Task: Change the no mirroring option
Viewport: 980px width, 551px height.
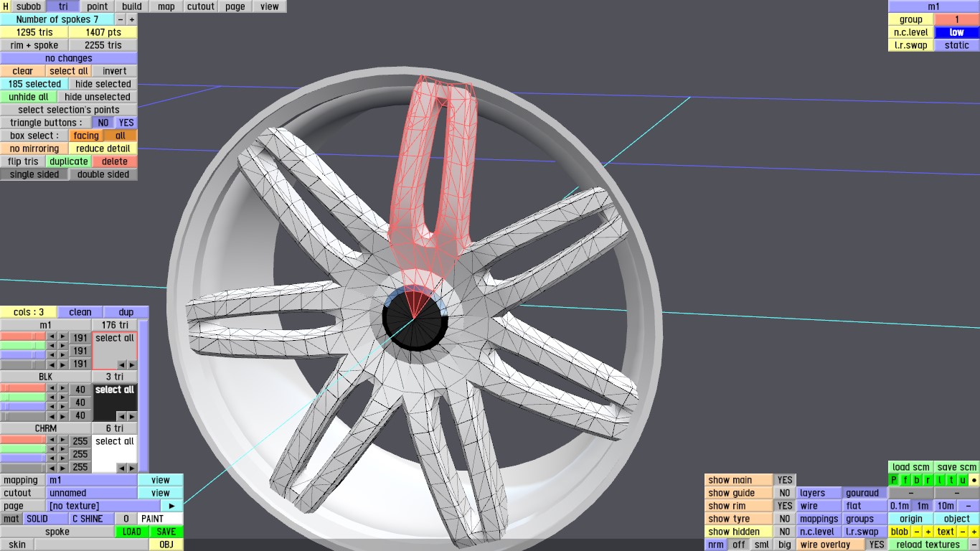Action: coord(34,149)
